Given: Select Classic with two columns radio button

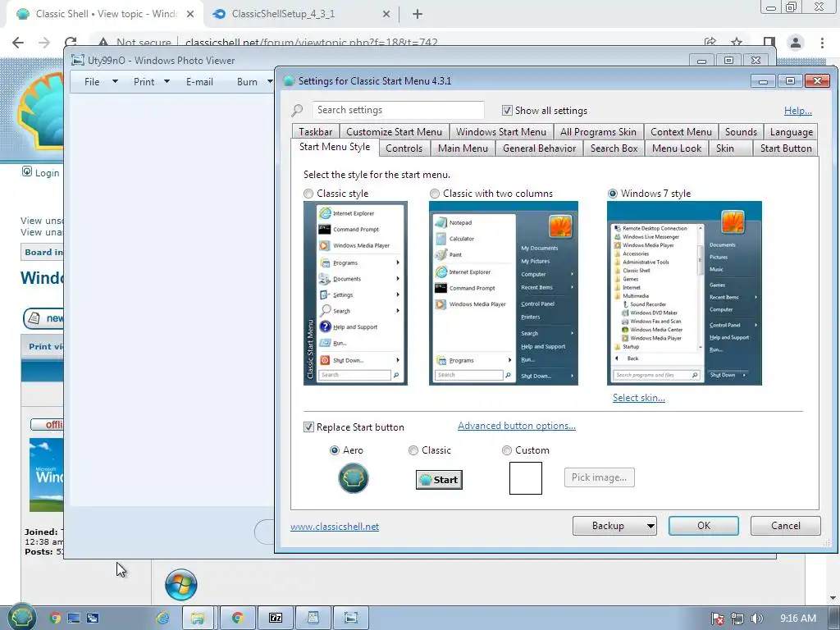Looking at the screenshot, I should (435, 194).
